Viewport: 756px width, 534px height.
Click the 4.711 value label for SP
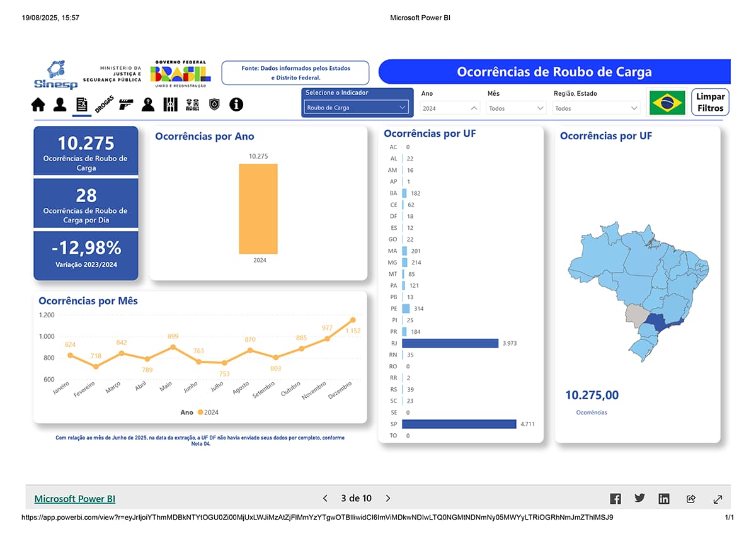pos(527,424)
